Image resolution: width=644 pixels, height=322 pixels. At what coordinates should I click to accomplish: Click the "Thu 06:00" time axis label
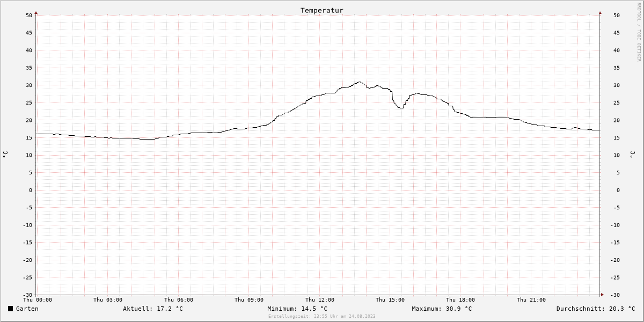coord(179,300)
